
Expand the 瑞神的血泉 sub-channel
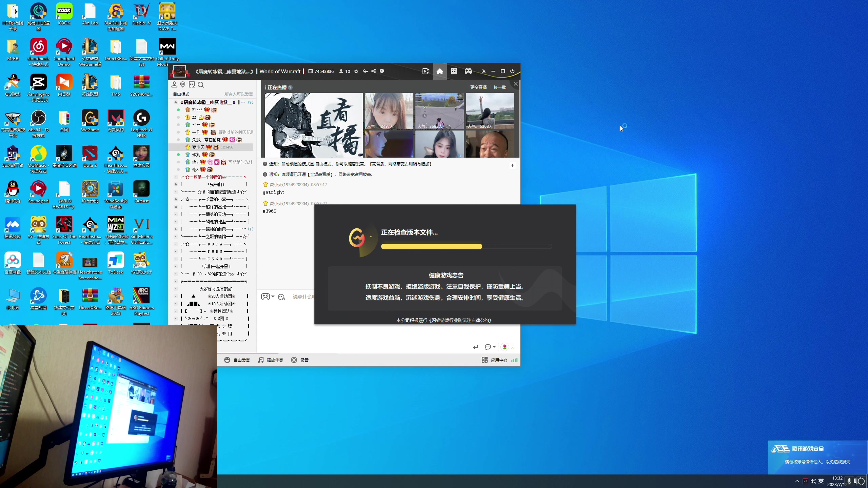(x=176, y=229)
